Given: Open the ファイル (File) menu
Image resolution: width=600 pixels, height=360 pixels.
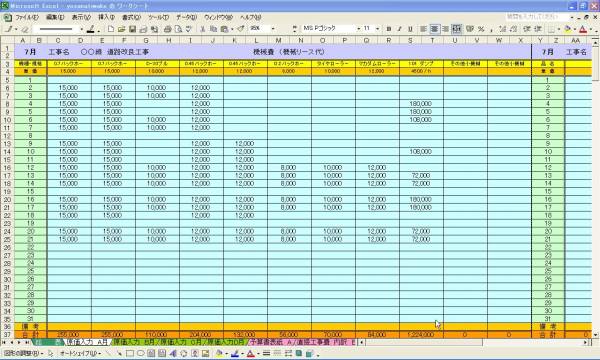Looking at the screenshot, I should [x=26, y=17].
